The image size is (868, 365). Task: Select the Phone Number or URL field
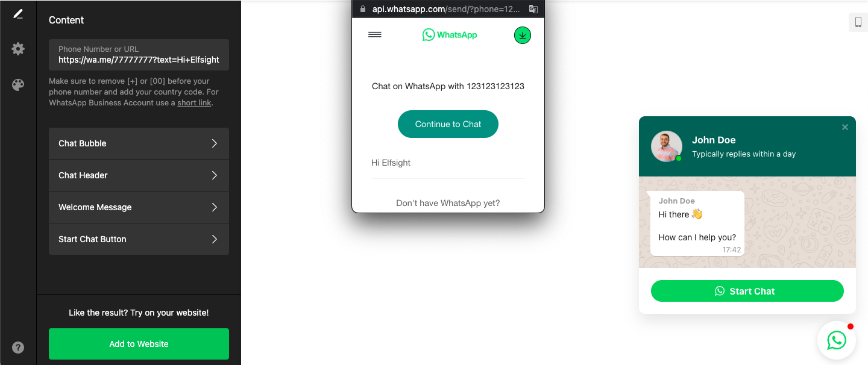(x=139, y=55)
